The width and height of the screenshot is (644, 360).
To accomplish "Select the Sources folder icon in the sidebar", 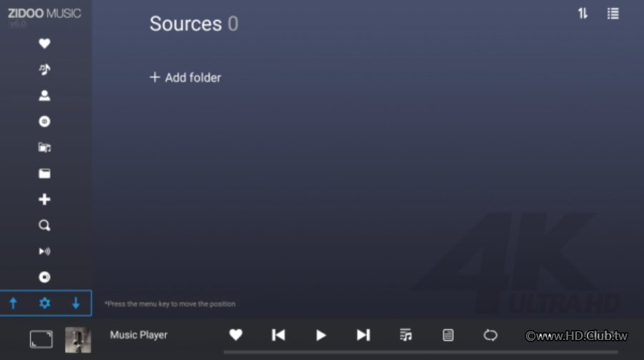I will click(44, 173).
